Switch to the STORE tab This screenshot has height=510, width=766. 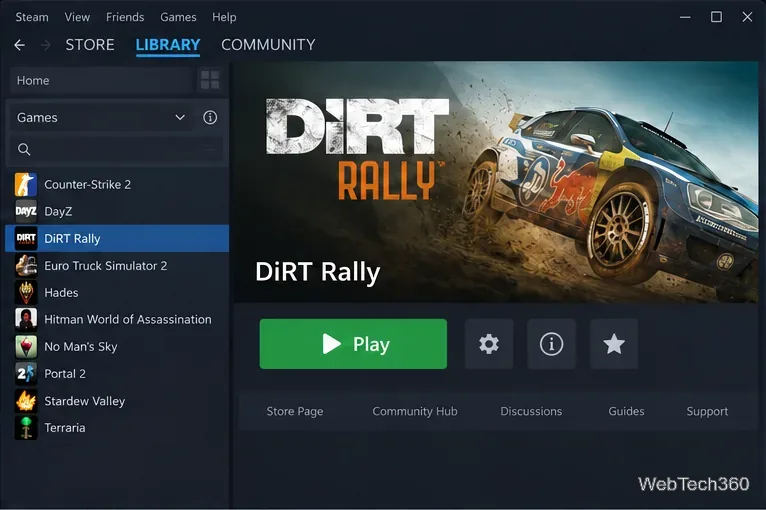point(90,45)
